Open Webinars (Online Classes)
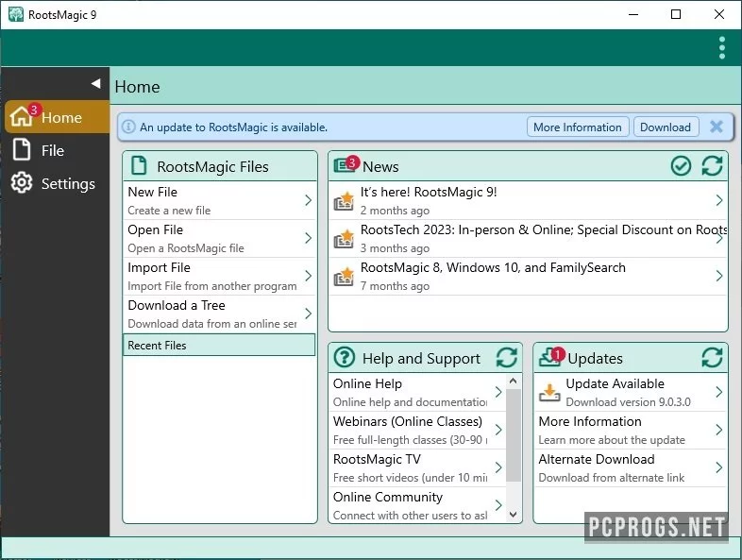 [x=417, y=430]
